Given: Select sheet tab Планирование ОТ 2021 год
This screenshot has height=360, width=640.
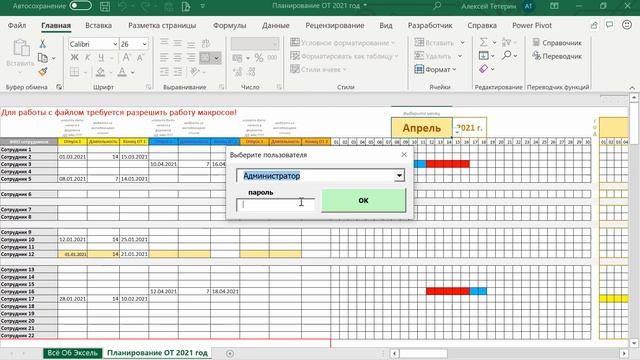Looking at the screenshot, I should [157, 353].
